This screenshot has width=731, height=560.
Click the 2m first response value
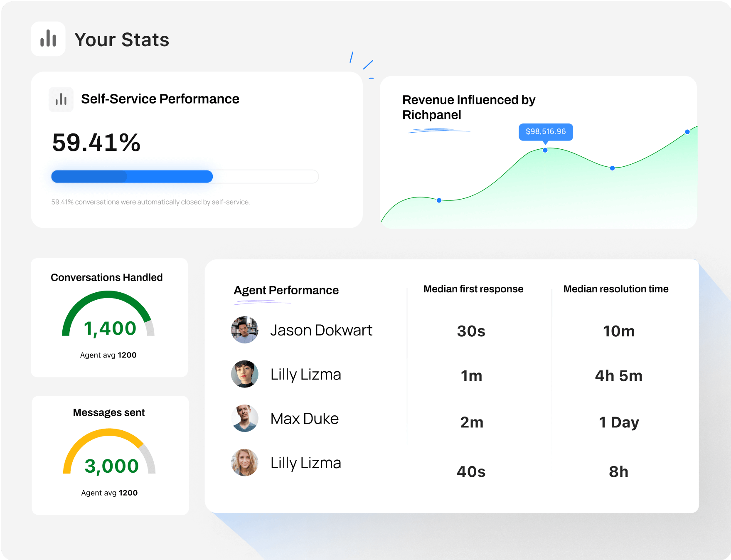pyautogui.click(x=472, y=422)
